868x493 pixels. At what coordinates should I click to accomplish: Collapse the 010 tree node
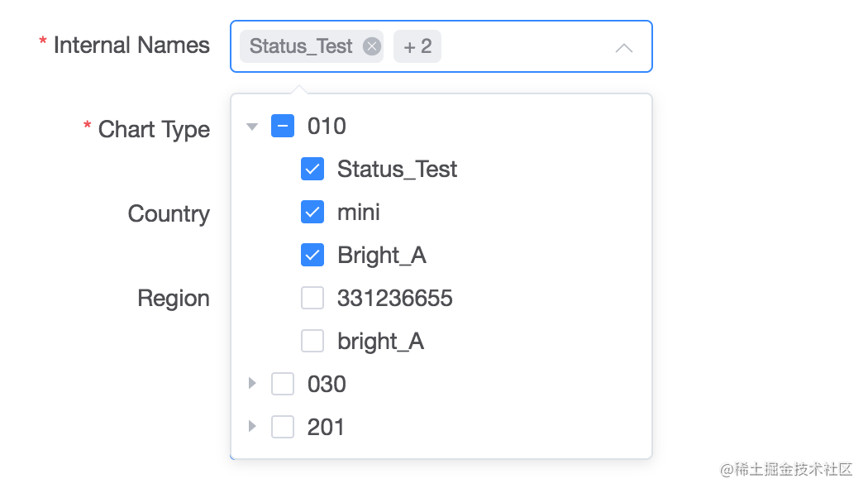[x=252, y=125]
